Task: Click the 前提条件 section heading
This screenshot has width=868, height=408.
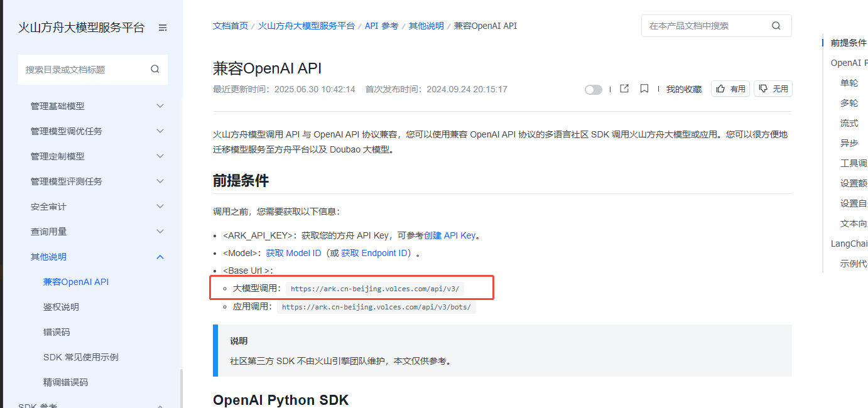Action: (241, 181)
